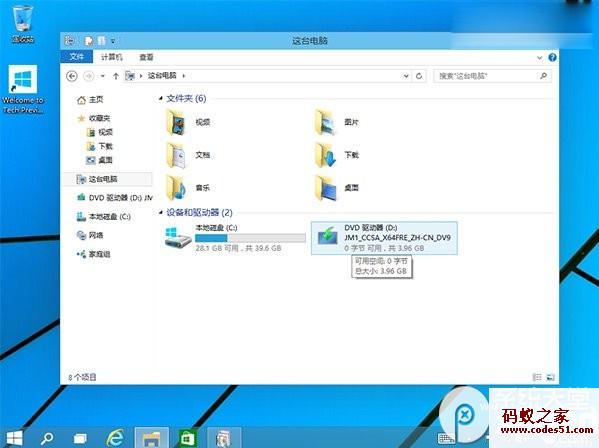Click the Back navigation arrow
599x448 pixels.
[72, 76]
